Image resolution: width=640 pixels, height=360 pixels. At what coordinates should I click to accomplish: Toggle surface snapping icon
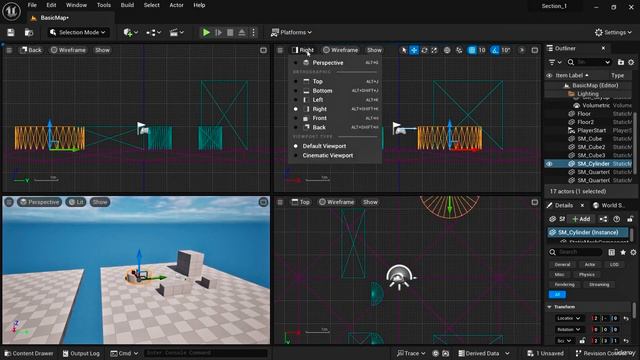coord(459,50)
